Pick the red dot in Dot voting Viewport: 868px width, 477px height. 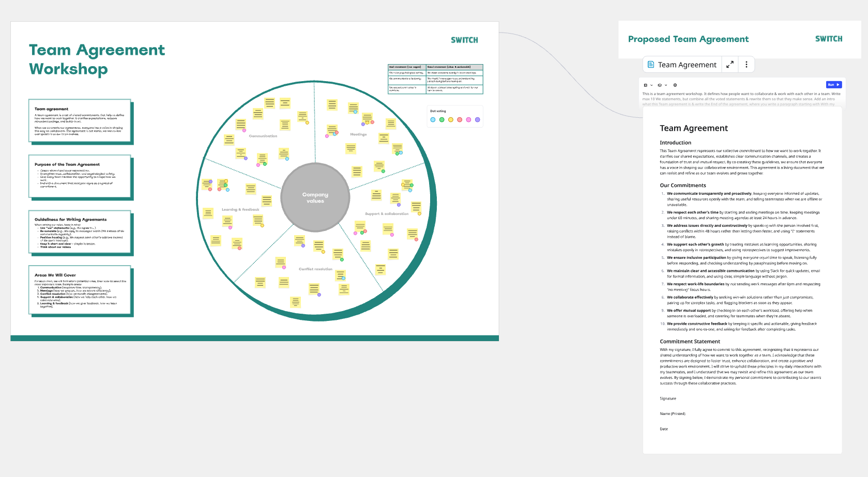pos(460,120)
